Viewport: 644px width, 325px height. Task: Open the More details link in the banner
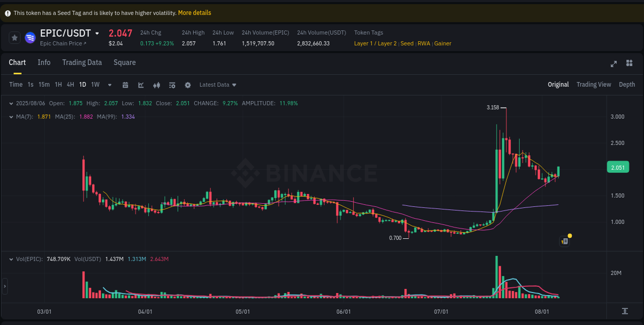pos(194,13)
